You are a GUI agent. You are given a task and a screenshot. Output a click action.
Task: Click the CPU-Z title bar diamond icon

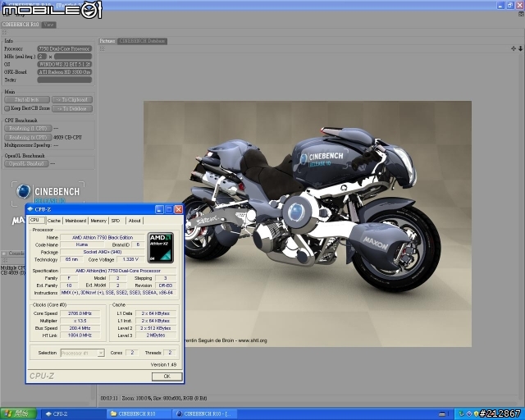click(x=30, y=209)
